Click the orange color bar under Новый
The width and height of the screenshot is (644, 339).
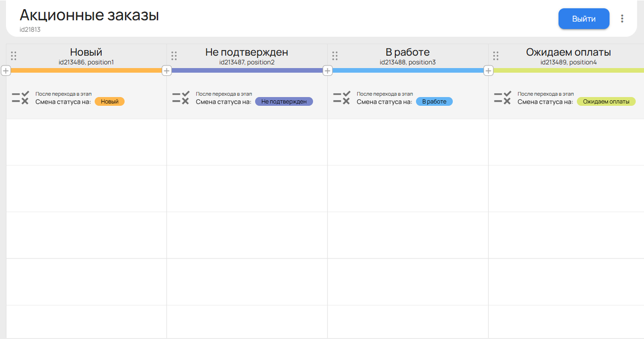coord(86,71)
